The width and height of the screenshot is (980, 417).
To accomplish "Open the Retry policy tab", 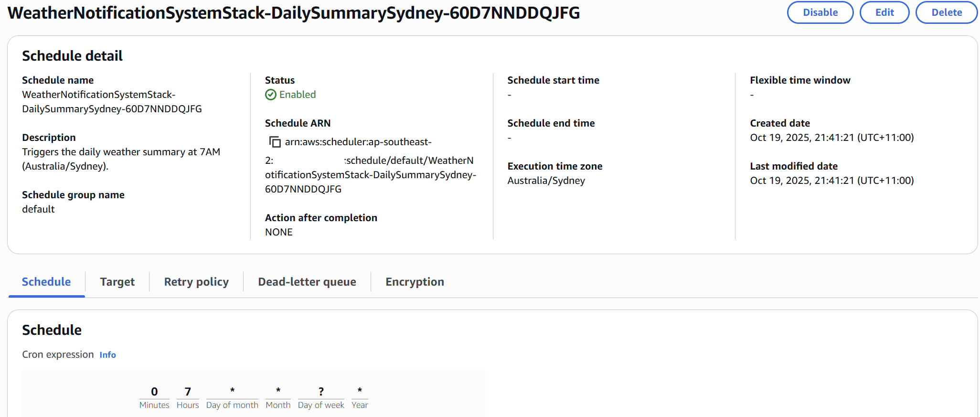I will coord(196,282).
